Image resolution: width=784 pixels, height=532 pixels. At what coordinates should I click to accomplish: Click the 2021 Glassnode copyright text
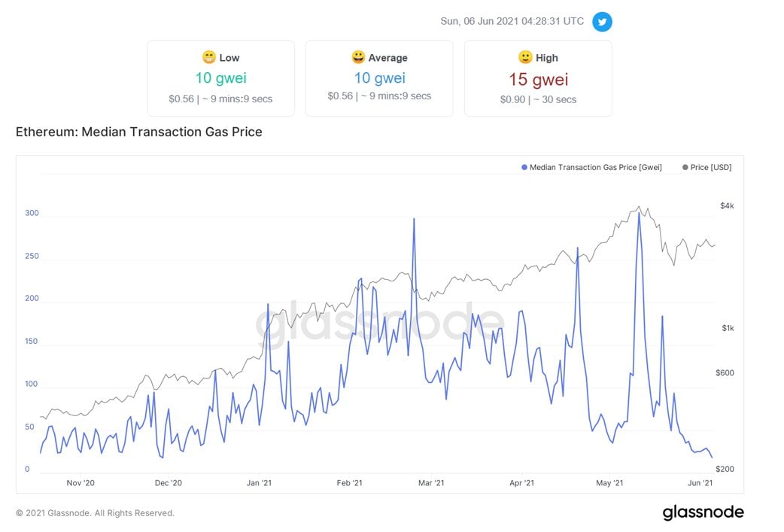(95, 512)
